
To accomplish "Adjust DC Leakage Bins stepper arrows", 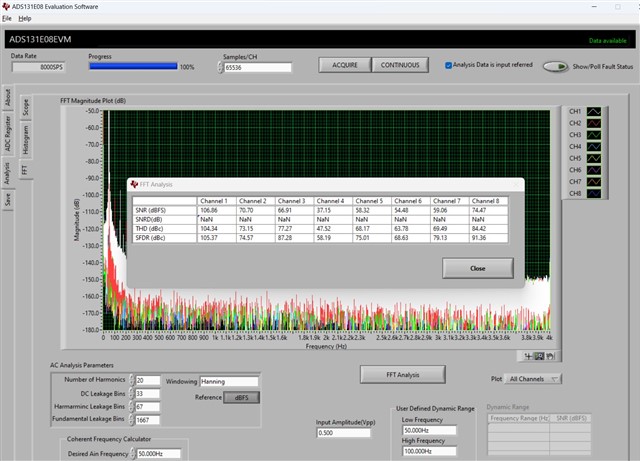I will point(132,394).
